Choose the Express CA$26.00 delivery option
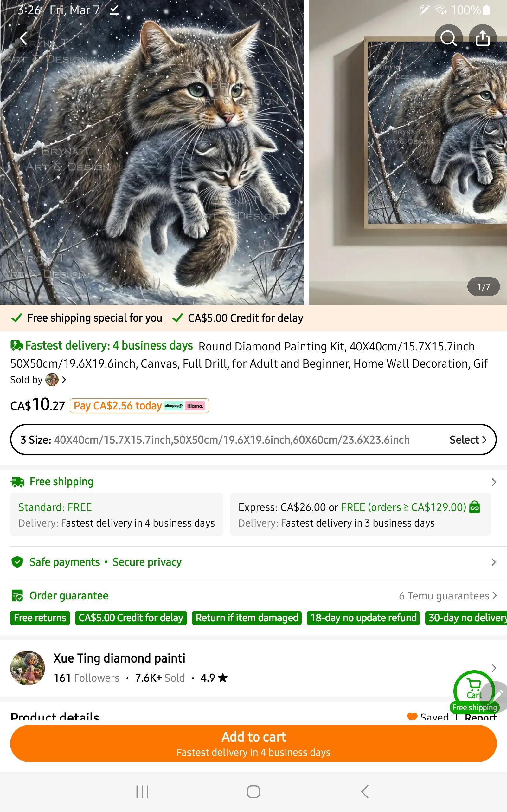 coord(361,515)
